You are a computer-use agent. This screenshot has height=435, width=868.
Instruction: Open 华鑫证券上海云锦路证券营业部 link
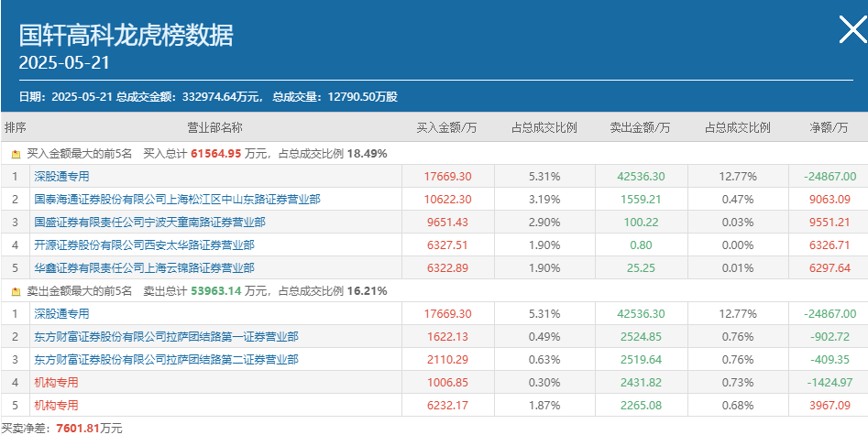144,267
